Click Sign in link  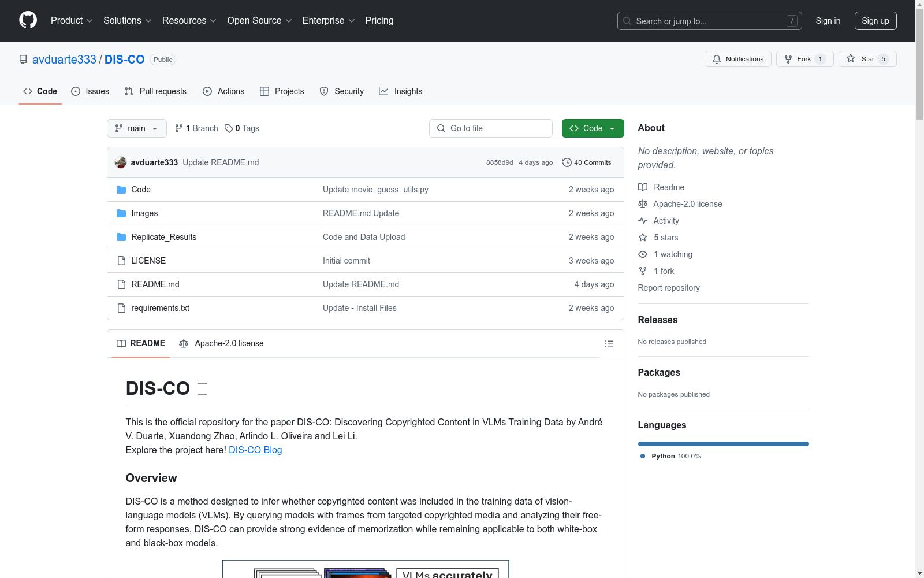point(828,21)
